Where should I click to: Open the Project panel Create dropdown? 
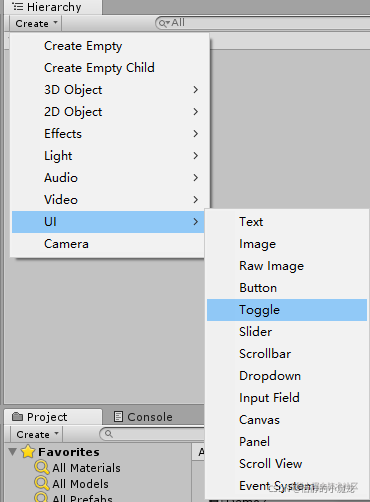pos(37,434)
